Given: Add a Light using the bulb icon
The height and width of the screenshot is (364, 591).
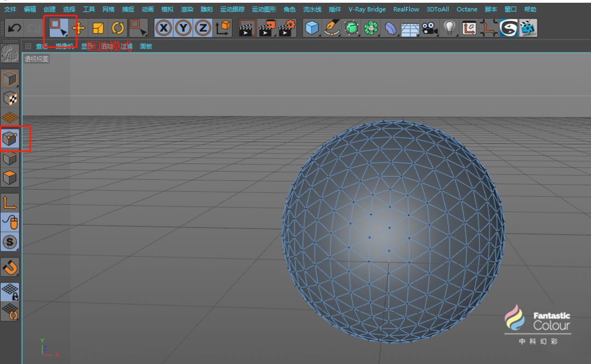Looking at the screenshot, I should pyautogui.click(x=449, y=28).
